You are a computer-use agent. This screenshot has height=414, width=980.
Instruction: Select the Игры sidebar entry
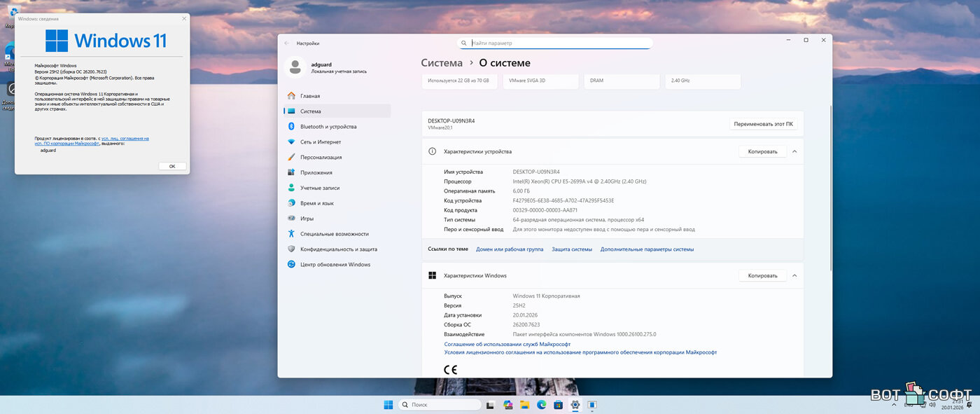click(307, 219)
